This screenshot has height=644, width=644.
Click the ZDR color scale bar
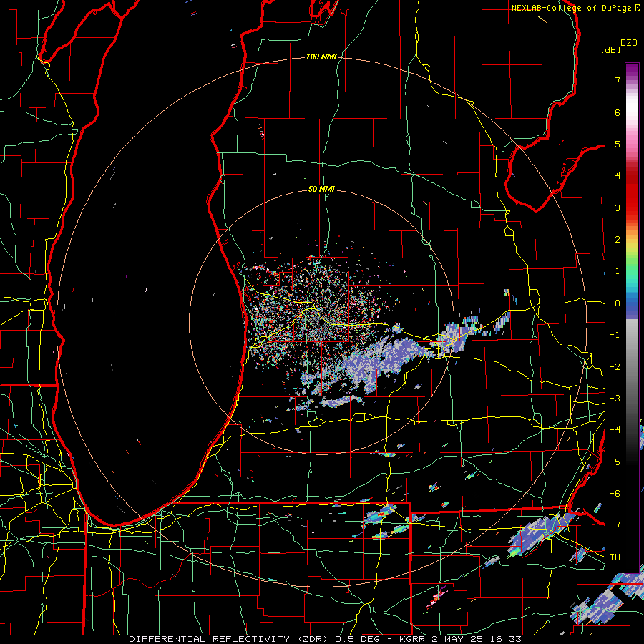[x=632, y=317]
